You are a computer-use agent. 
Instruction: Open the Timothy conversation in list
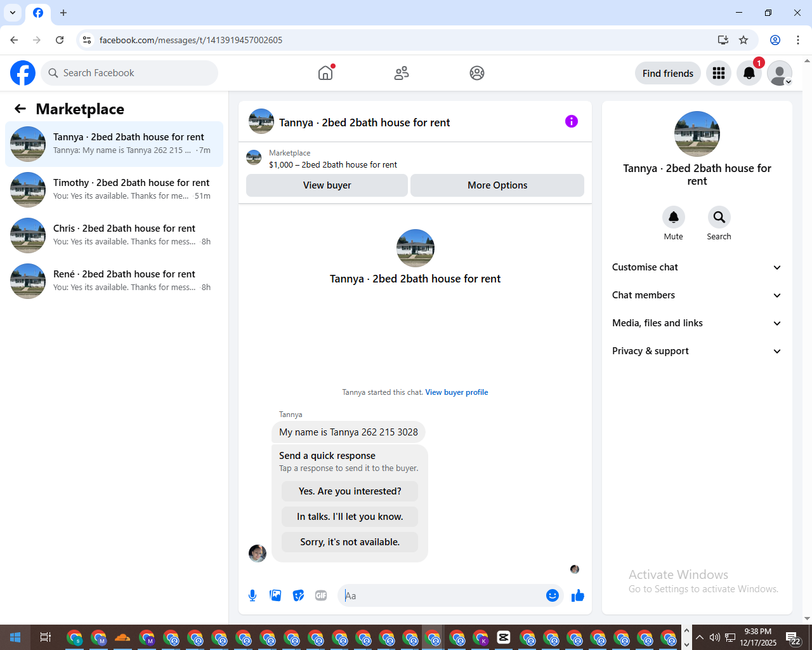point(114,190)
